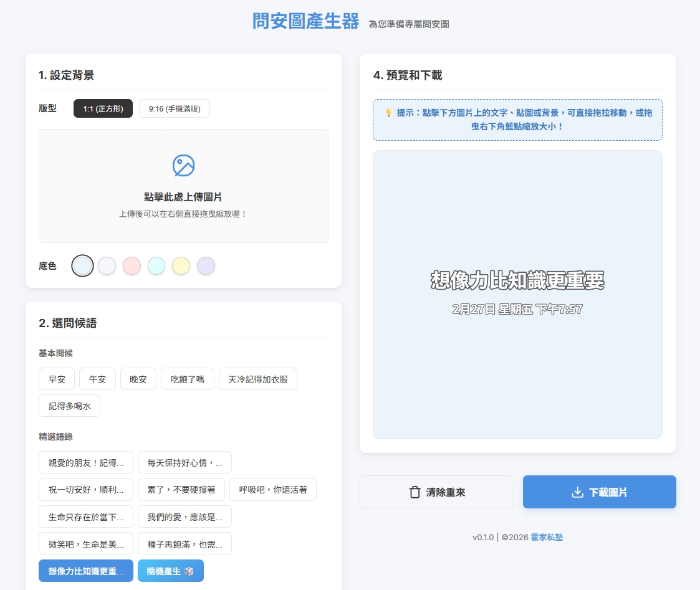Pick the 呼吸吧，你還活著 quote
The image size is (700, 590).
pos(272,490)
